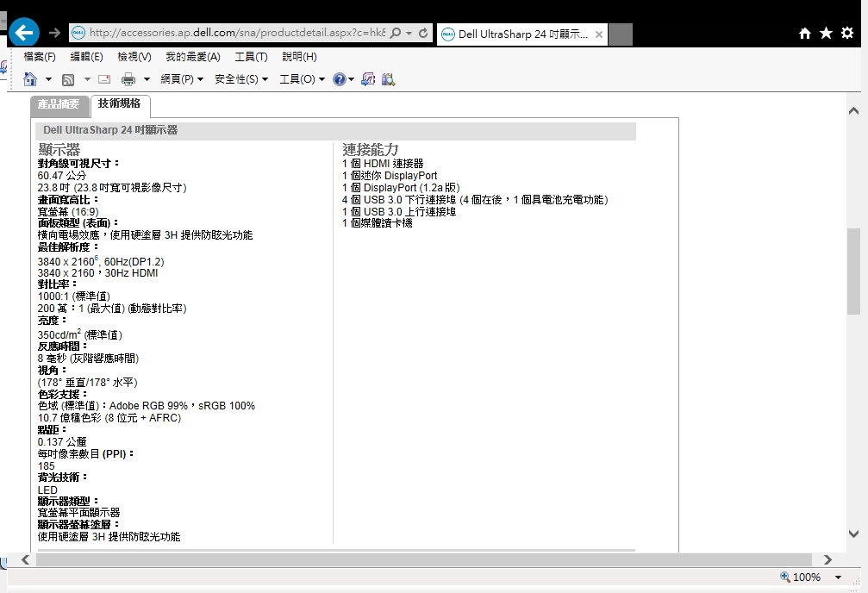Click the line containing "Adobe RGB 99%"
868x593 pixels.
click(147, 405)
